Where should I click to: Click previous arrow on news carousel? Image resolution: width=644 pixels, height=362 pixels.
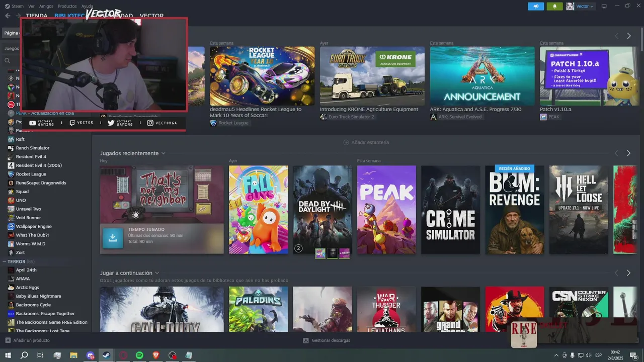click(x=616, y=36)
